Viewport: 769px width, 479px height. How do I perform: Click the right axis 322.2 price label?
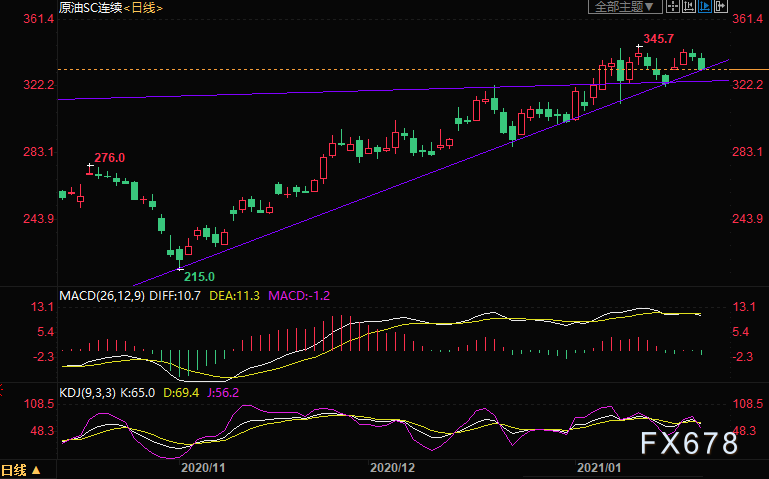click(747, 85)
